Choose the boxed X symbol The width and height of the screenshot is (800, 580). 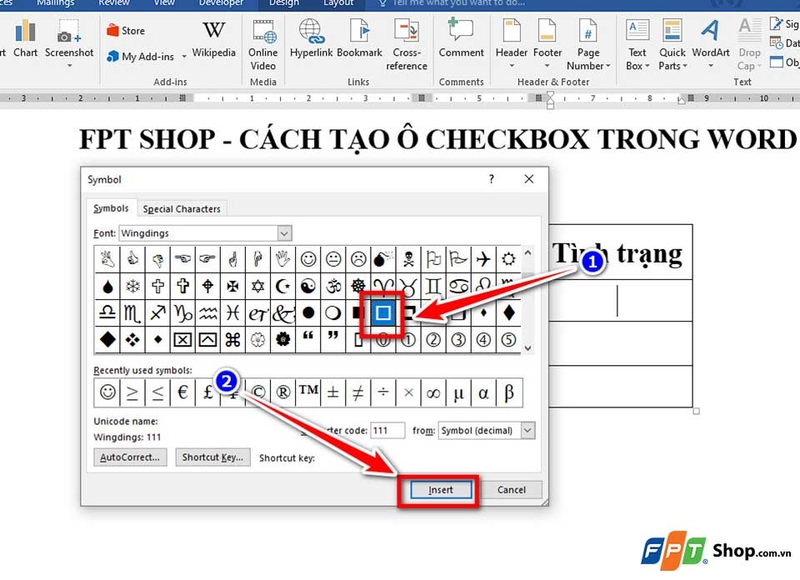(x=183, y=340)
